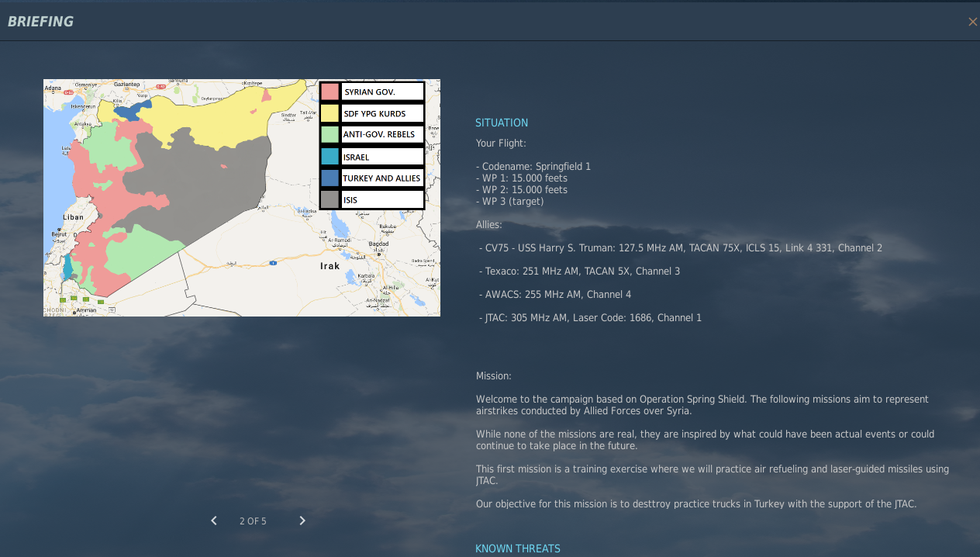
Task: Click the Codename Springfield 1 text
Action: point(533,166)
